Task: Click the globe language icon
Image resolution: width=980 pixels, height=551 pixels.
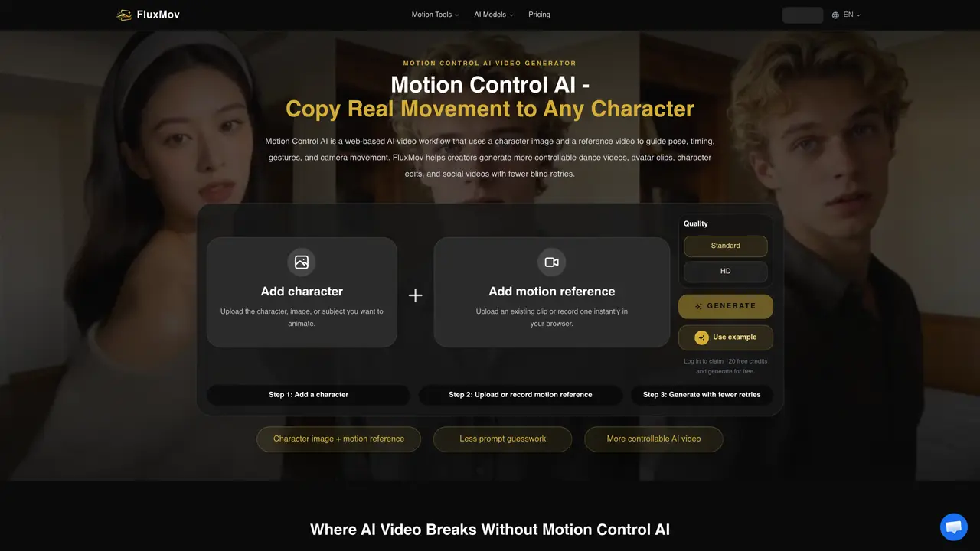Action: [x=835, y=15]
